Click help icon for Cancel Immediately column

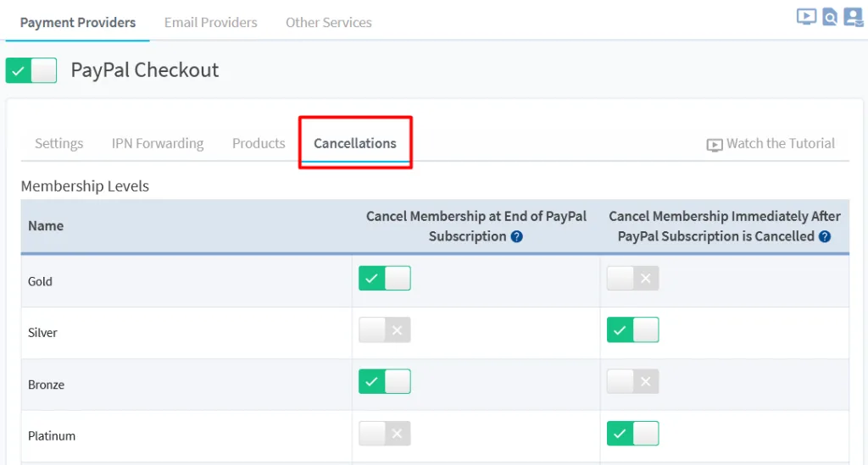point(825,236)
